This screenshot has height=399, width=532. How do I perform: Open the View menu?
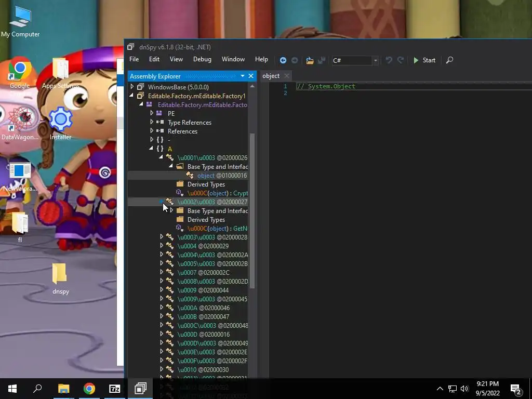click(x=176, y=59)
